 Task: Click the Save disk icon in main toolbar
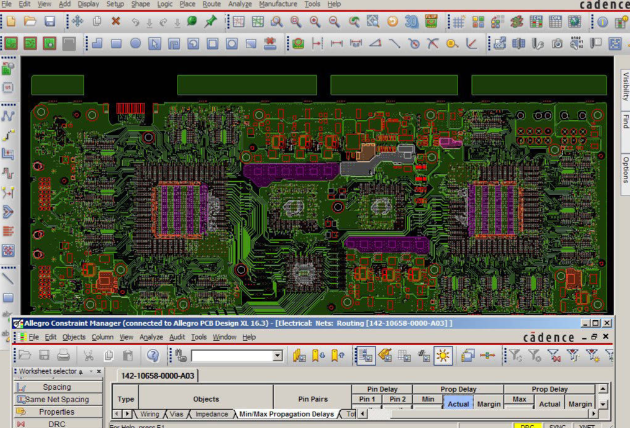point(49,21)
